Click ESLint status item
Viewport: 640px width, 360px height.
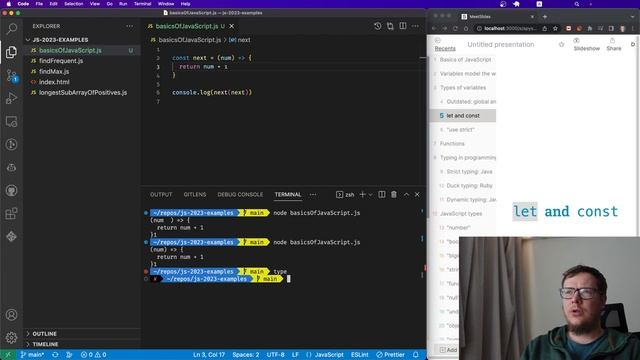(x=360, y=355)
